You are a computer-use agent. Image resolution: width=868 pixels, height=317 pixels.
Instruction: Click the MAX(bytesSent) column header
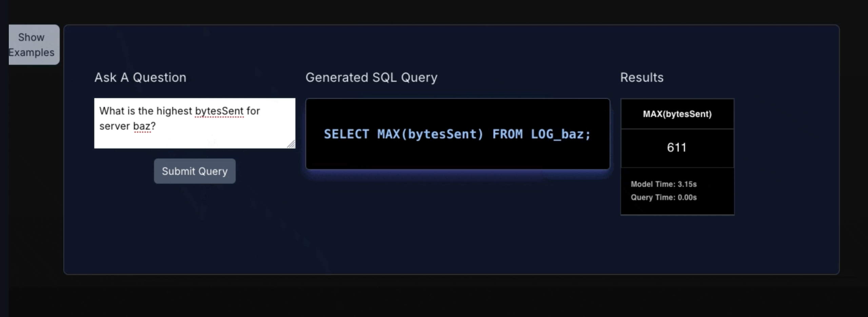[x=677, y=114]
